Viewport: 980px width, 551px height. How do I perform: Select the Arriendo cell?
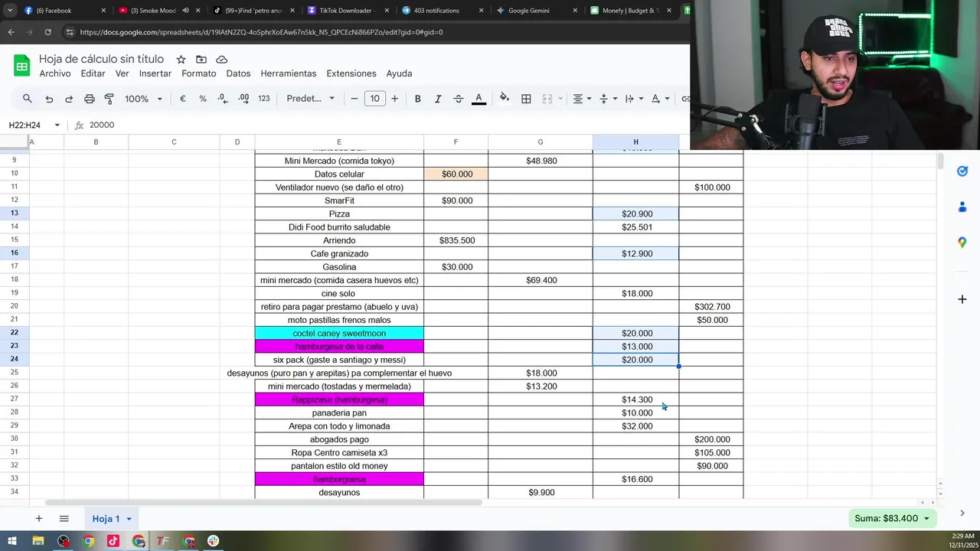(339, 240)
